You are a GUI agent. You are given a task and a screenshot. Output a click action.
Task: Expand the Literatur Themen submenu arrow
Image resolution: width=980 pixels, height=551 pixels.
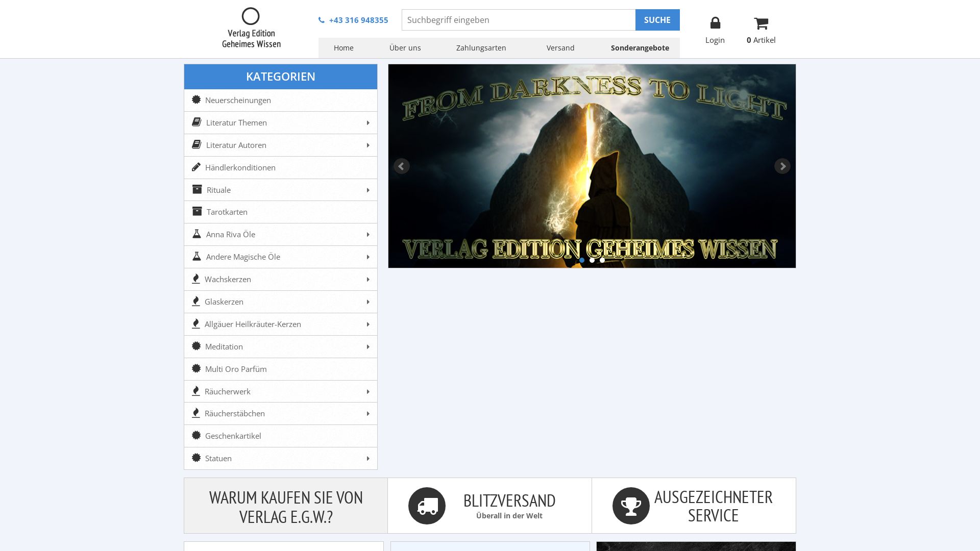point(368,123)
